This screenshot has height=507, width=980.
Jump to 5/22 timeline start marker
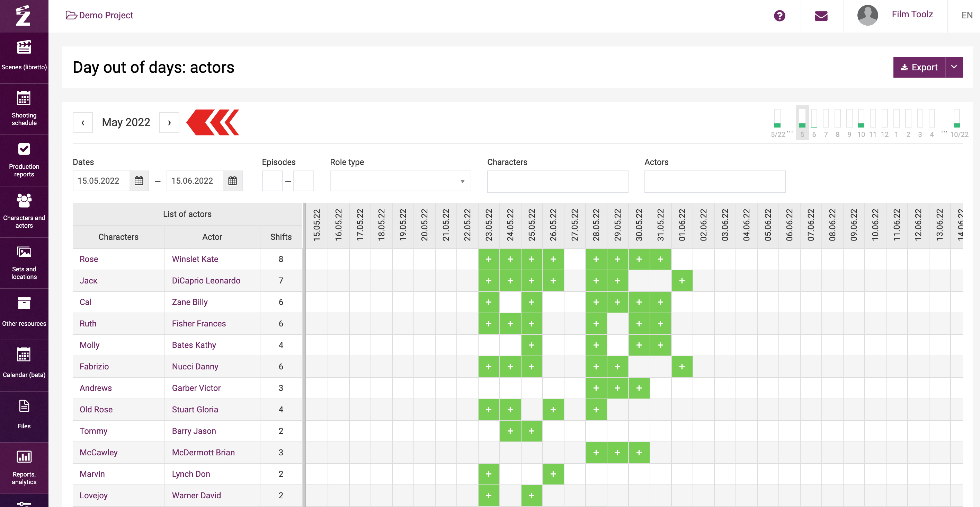point(777,123)
